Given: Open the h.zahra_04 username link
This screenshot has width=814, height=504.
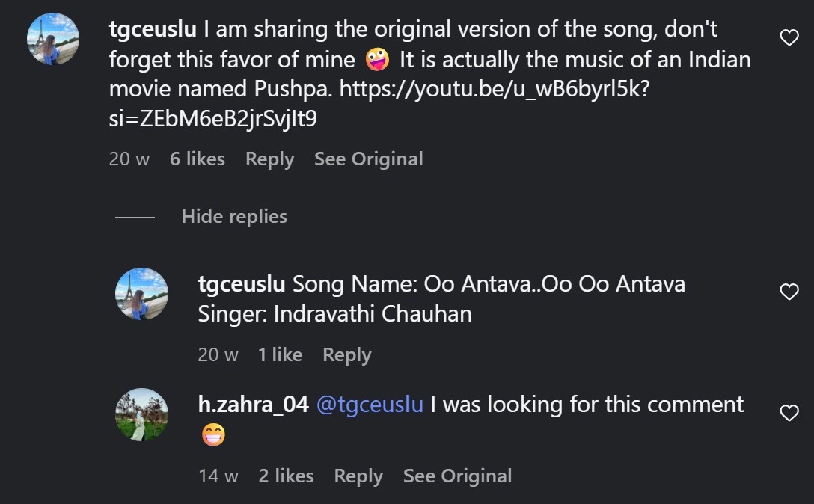Looking at the screenshot, I should click(x=253, y=405).
